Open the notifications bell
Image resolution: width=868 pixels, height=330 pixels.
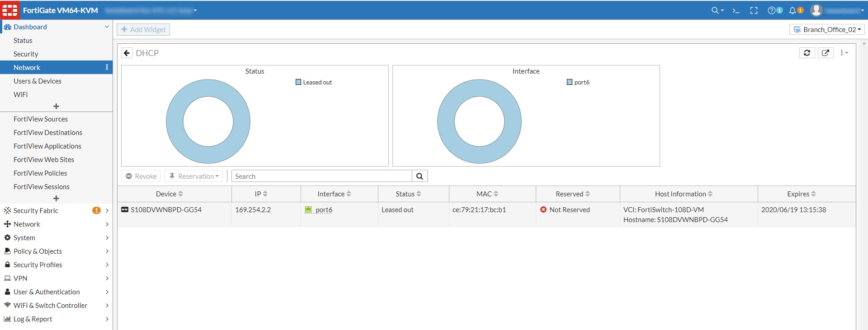coord(793,10)
